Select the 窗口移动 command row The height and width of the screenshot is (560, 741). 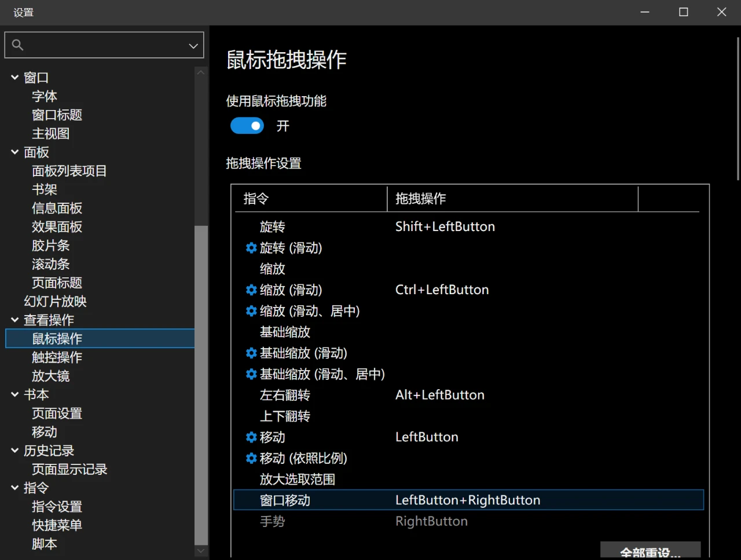pos(468,500)
